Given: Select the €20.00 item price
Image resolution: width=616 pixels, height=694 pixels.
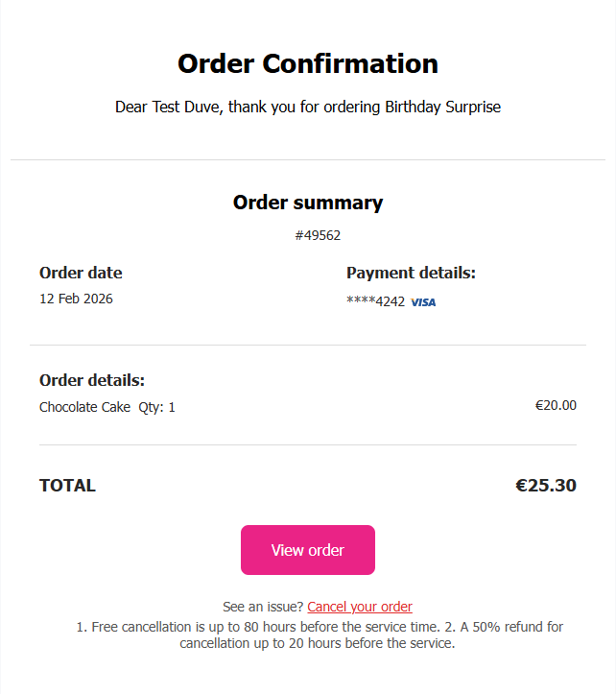Looking at the screenshot, I should [x=556, y=405].
